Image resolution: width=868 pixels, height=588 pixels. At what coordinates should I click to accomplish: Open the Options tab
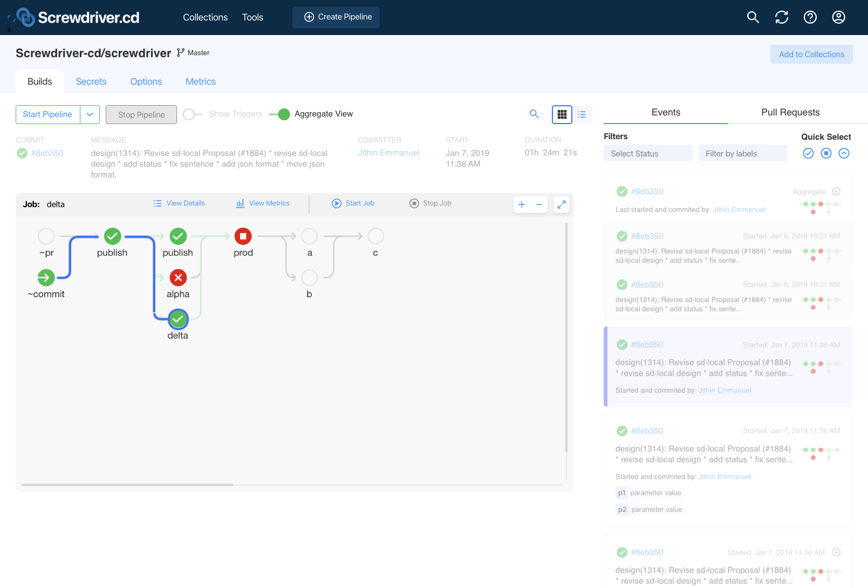[146, 81]
